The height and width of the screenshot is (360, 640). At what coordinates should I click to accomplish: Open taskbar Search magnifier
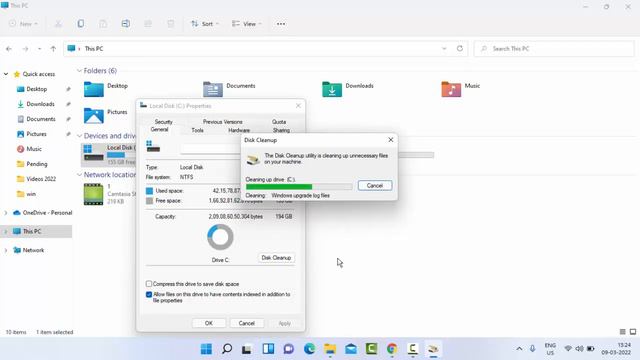tap(227, 349)
